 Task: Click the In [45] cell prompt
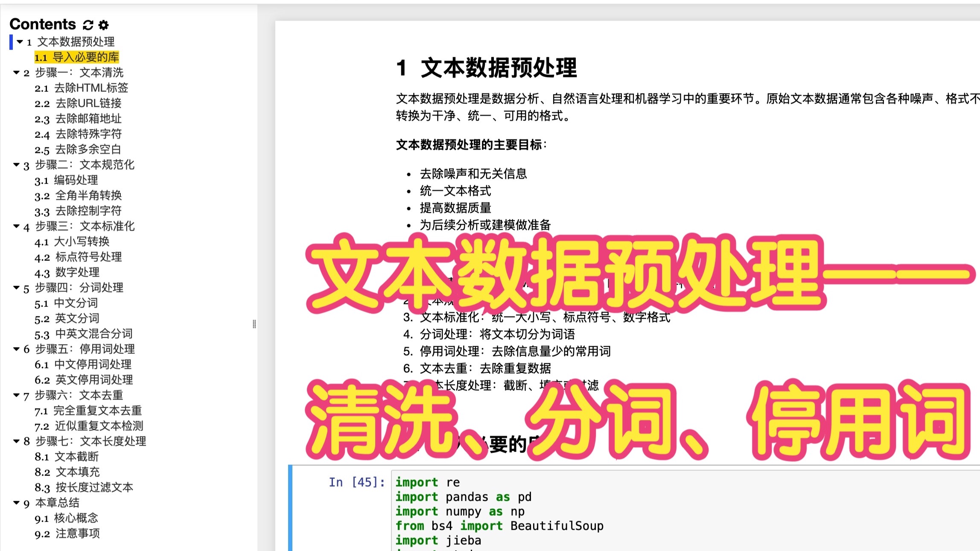(356, 482)
